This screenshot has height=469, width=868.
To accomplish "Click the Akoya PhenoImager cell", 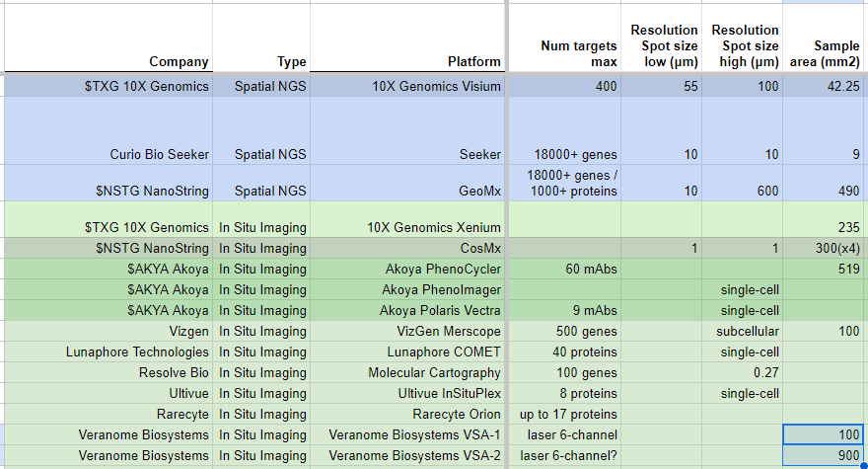I will 407,289.
